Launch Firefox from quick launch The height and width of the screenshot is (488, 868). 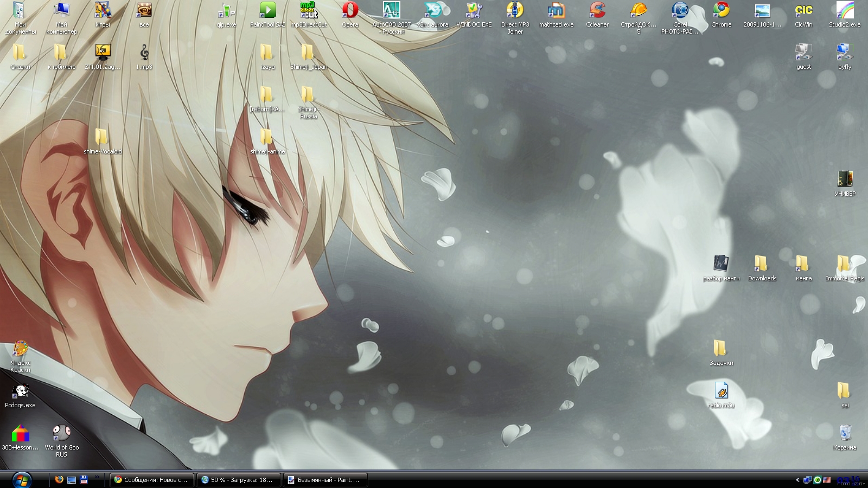pyautogui.click(x=59, y=479)
